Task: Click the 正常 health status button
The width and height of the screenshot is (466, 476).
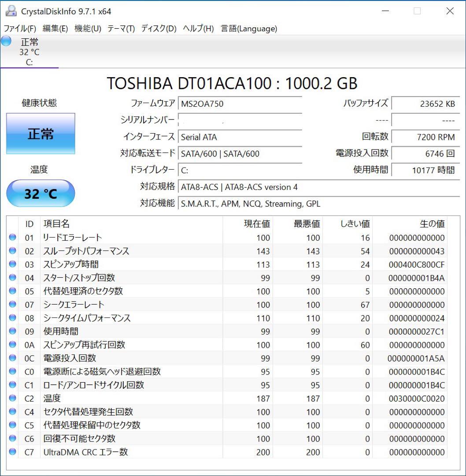Action: (x=41, y=134)
